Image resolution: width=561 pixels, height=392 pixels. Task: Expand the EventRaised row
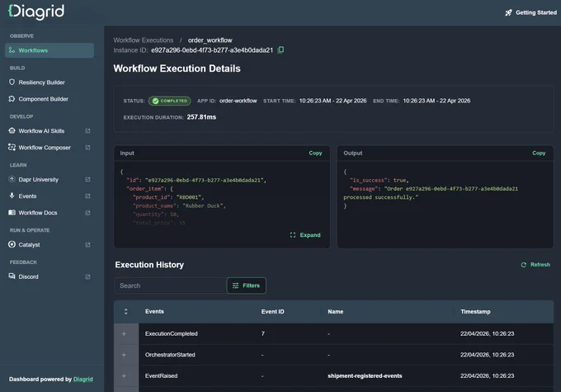pos(124,375)
